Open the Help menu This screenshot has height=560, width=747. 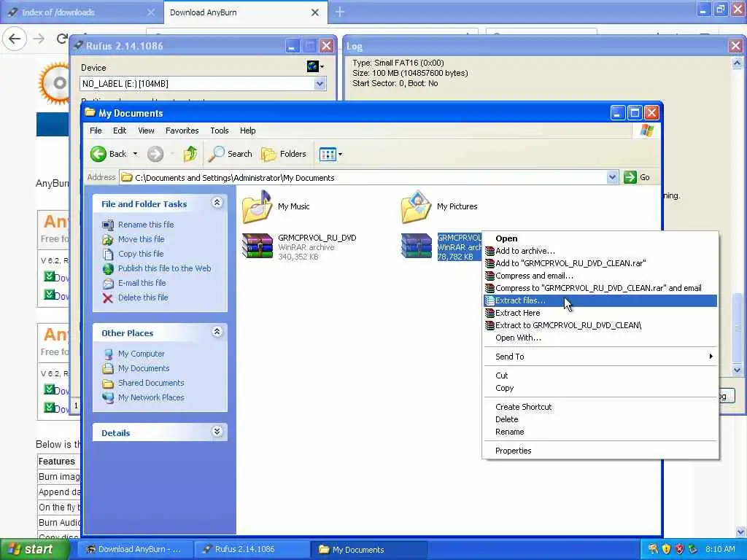click(247, 131)
